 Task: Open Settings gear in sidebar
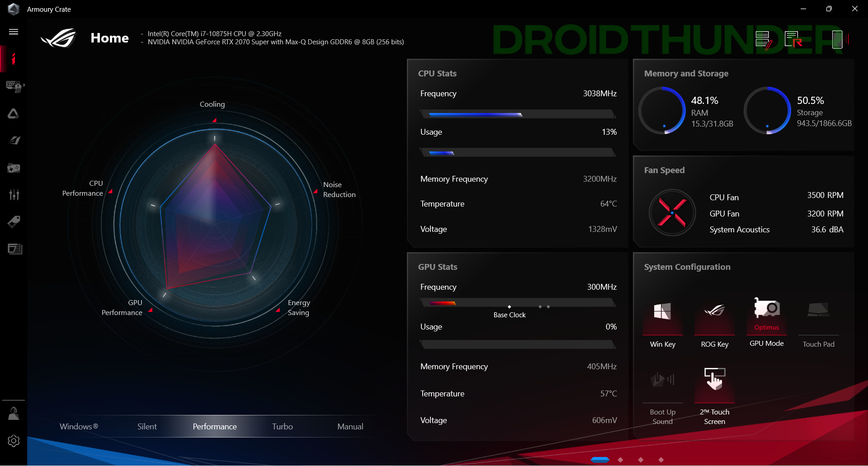[14, 441]
